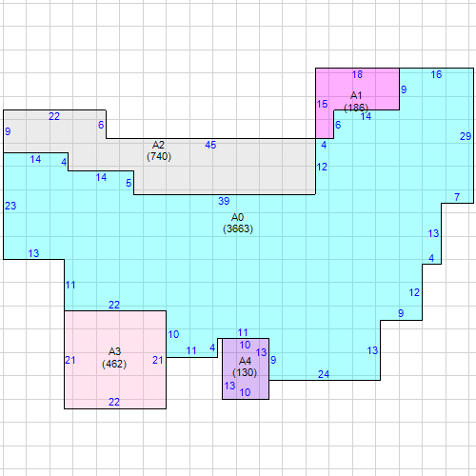
Task: Click the 18 dimension atop area A1
Action: (x=357, y=74)
